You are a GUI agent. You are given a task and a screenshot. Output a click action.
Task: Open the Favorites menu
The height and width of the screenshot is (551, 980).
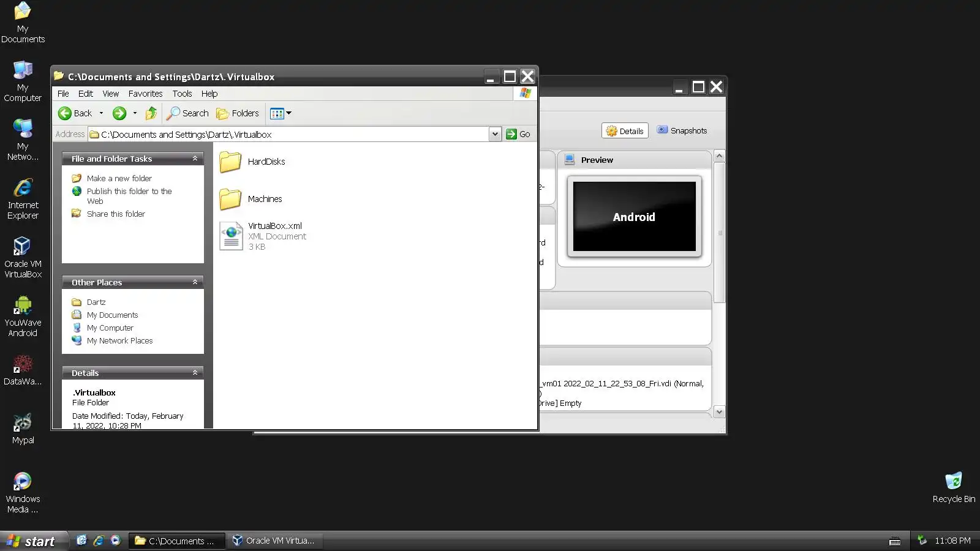click(x=145, y=94)
